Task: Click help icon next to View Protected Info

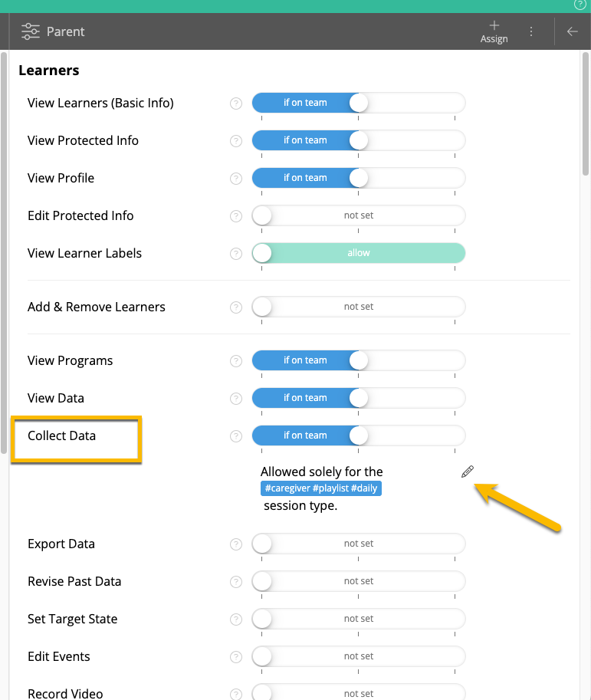Action: (x=236, y=141)
